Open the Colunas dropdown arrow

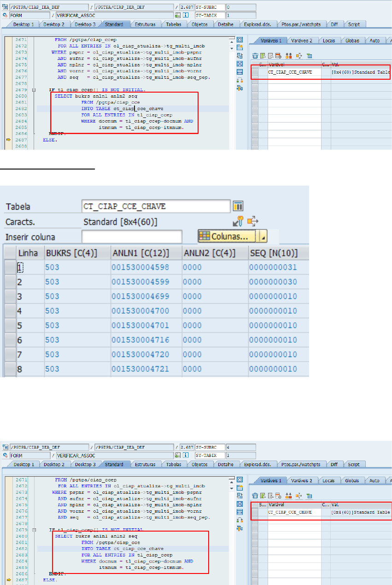(263, 237)
